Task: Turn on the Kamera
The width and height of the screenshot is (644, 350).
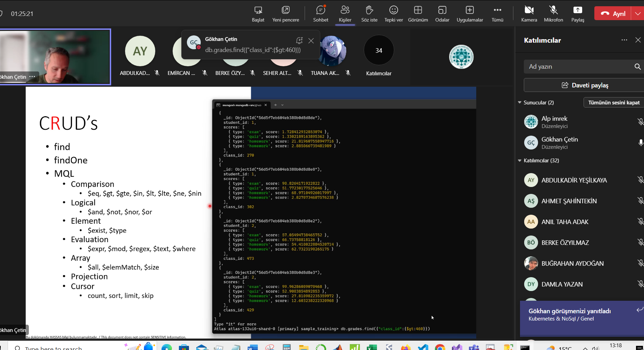Action: tap(529, 14)
